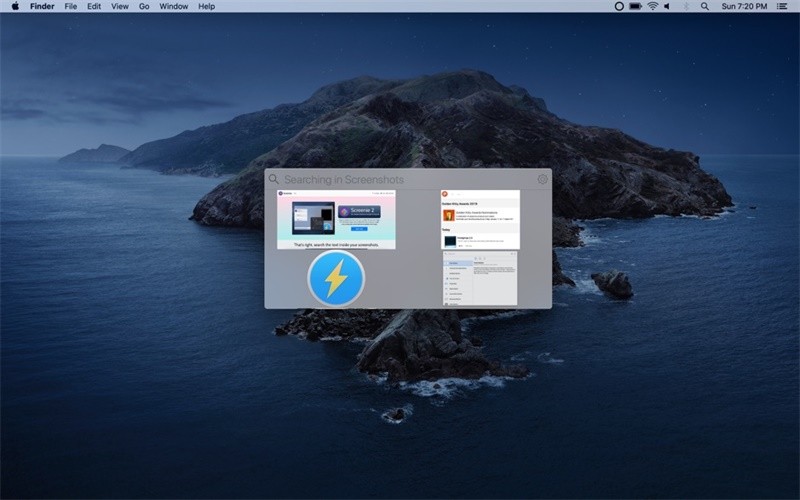The height and width of the screenshot is (500, 800).
Task: Open the Go menu
Action: coord(144,7)
